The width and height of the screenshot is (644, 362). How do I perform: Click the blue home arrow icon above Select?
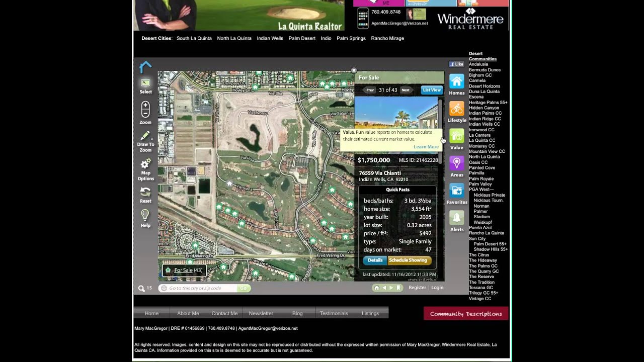tap(145, 67)
